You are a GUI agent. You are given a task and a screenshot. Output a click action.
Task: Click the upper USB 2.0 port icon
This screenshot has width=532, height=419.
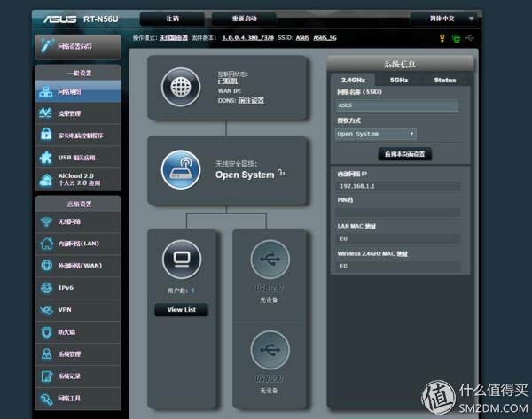(270, 260)
